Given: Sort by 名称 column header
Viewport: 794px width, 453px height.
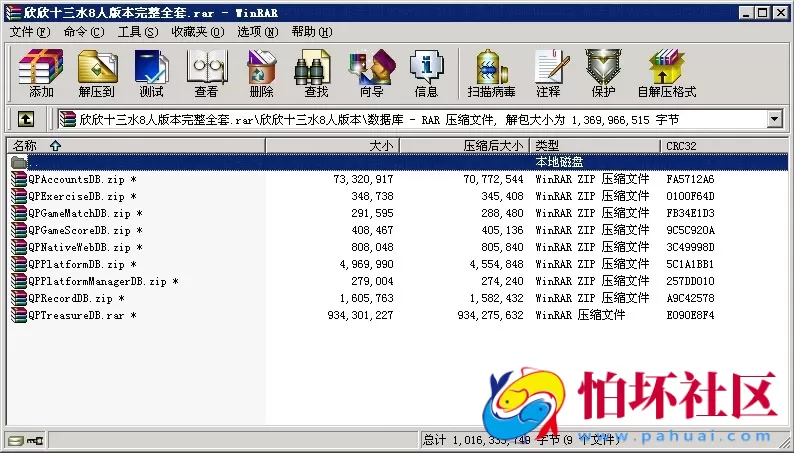Looking at the screenshot, I should coord(136,146).
